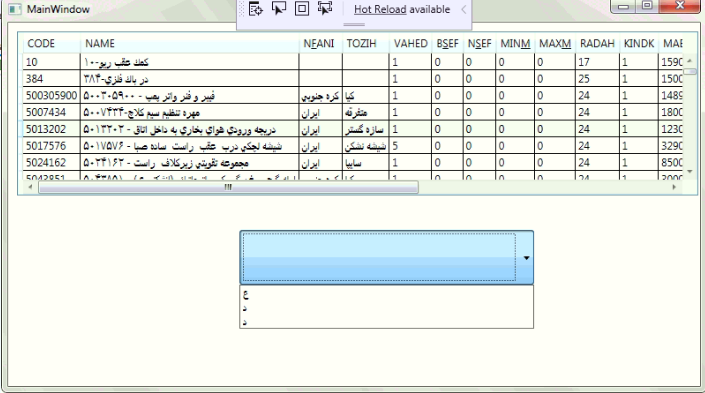Viewport: 705px width, 393px height.
Task: Click the RADAH column header
Action: click(597, 44)
